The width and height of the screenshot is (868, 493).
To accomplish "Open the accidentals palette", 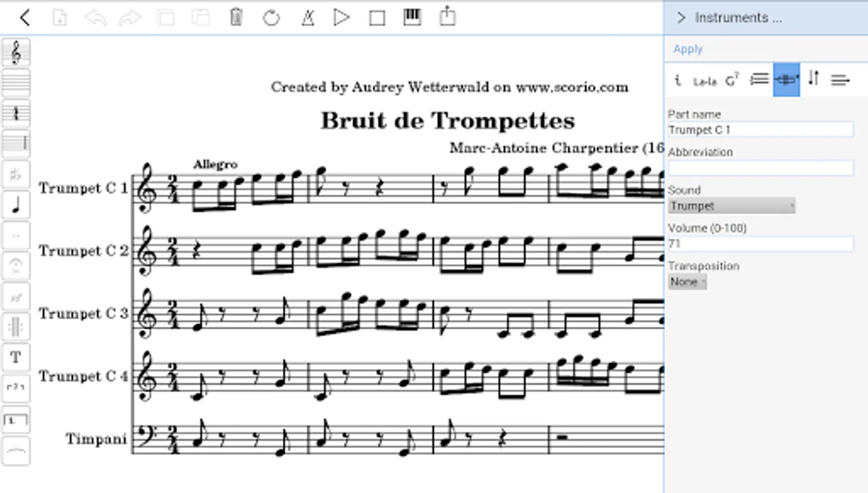I will 16,175.
